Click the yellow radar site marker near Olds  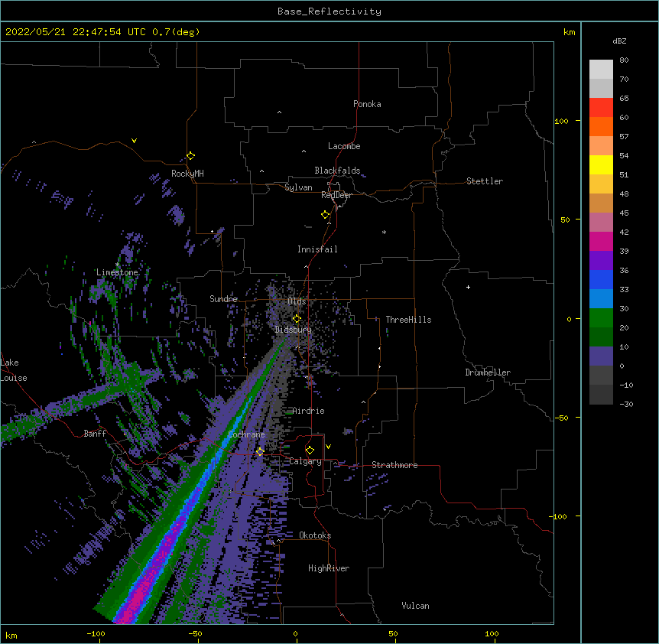point(297,319)
